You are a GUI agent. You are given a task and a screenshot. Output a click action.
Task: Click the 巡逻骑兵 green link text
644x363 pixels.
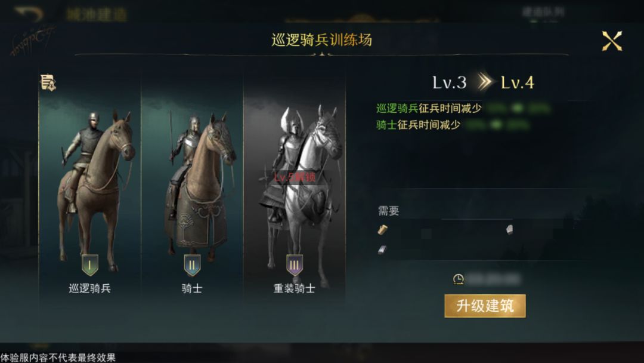397,109
